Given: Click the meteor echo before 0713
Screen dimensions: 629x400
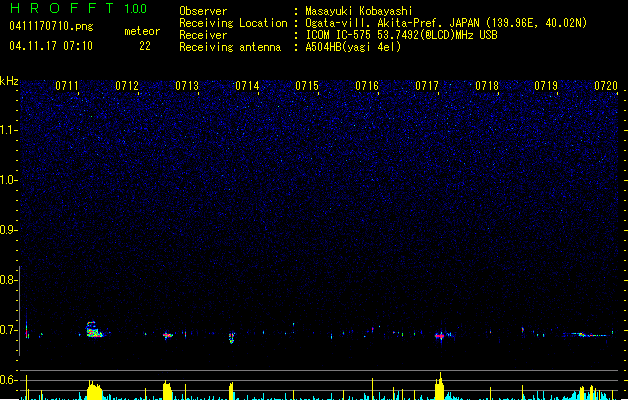Looking at the screenshot, I should [x=168, y=335].
